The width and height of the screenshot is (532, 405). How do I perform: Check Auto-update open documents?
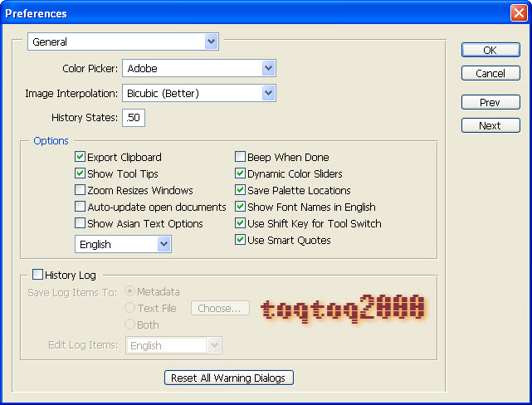pos(81,207)
